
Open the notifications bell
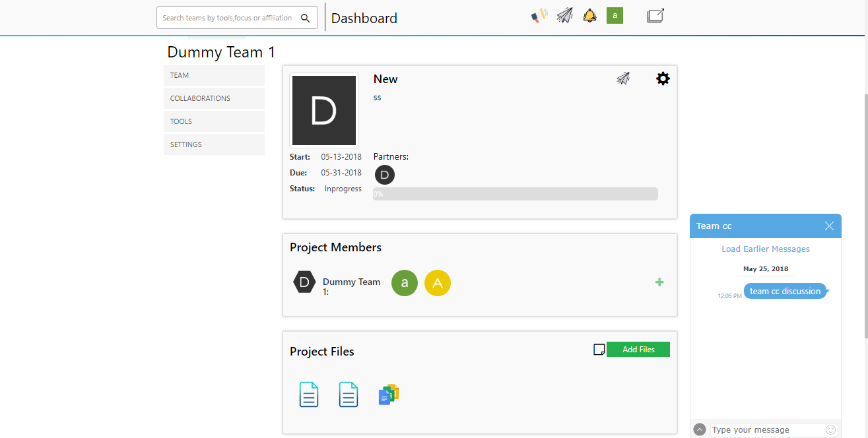(x=589, y=16)
